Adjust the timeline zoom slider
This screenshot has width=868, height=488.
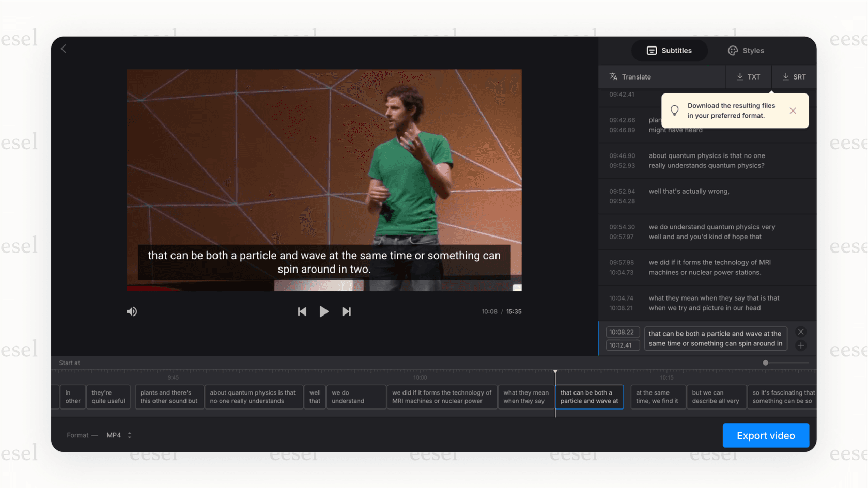coord(765,363)
